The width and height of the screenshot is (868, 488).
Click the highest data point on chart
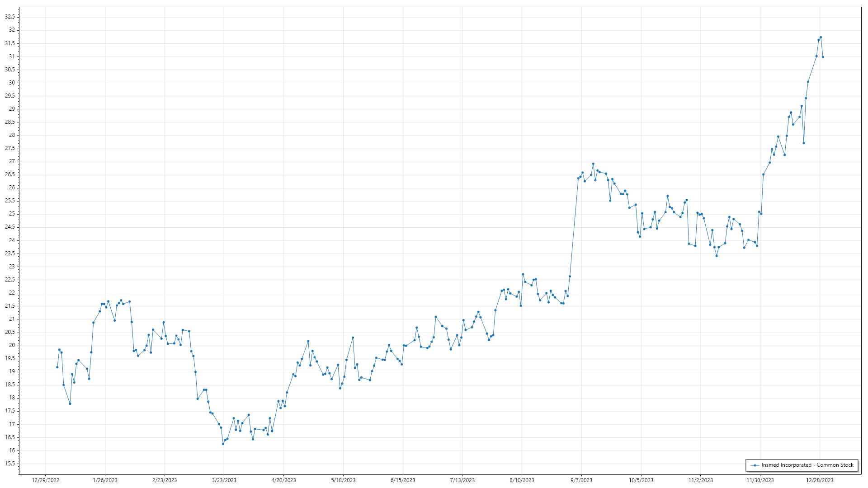click(821, 38)
